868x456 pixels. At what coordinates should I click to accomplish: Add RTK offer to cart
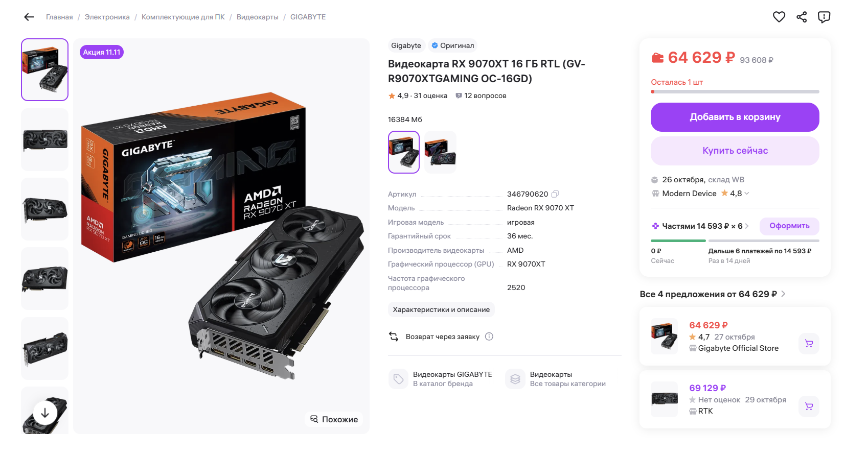(x=809, y=406)
